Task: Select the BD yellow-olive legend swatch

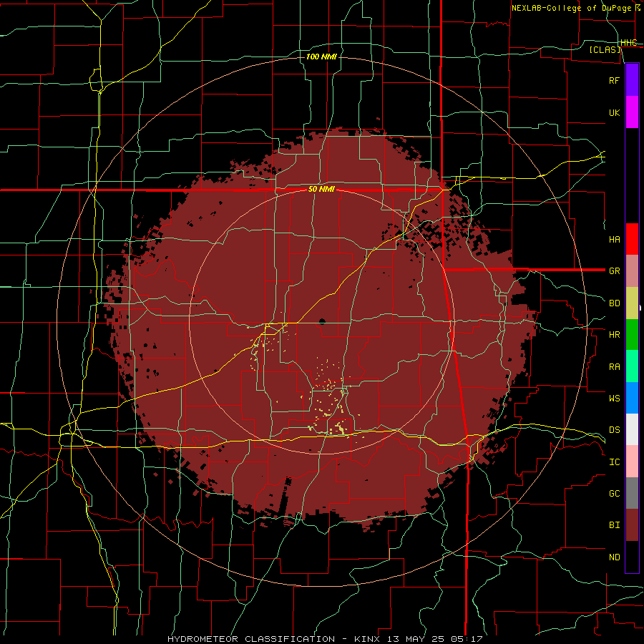Action: pyautogui.click(x=632, y=303)
